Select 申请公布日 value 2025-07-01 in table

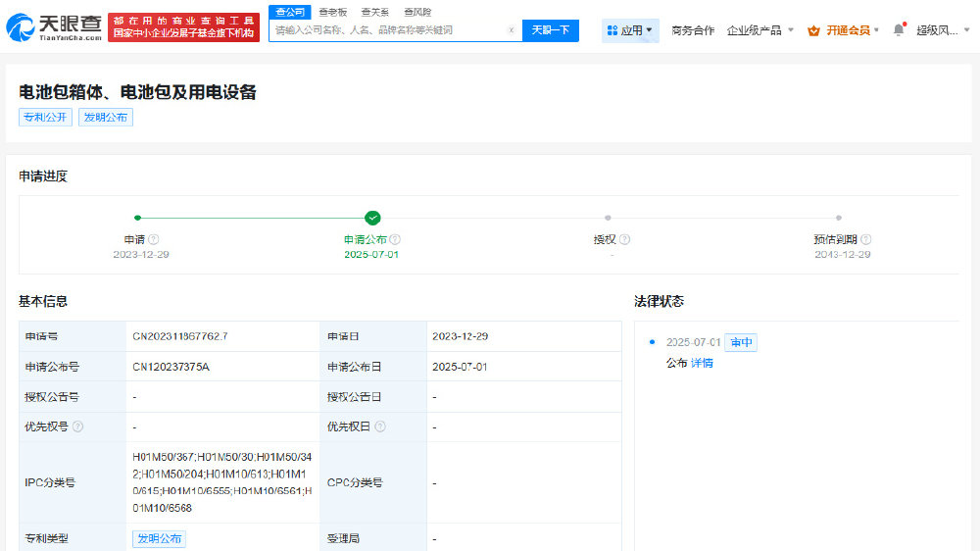460,367
